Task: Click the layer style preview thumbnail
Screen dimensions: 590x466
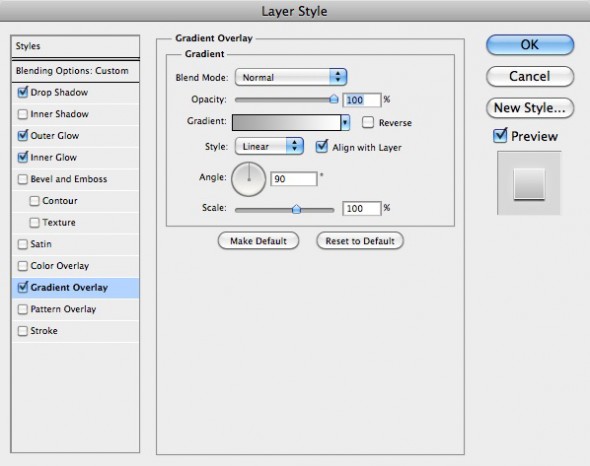Action: [529, 183]
